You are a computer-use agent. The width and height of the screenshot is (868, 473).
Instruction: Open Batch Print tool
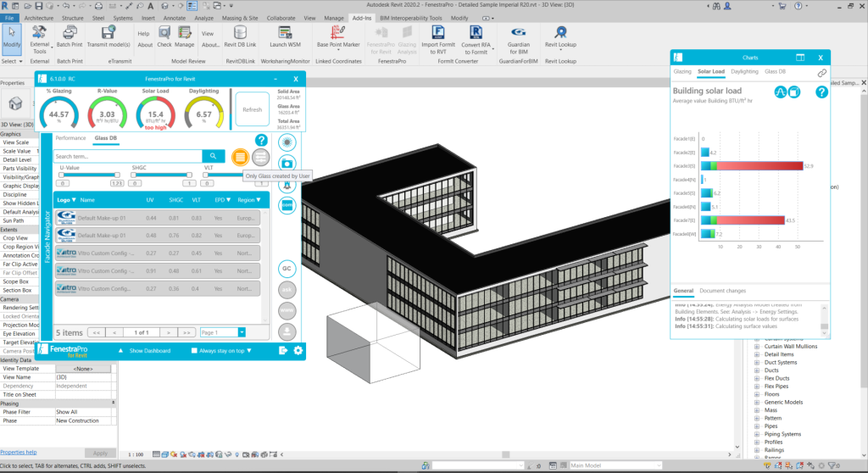pos(70,37)
